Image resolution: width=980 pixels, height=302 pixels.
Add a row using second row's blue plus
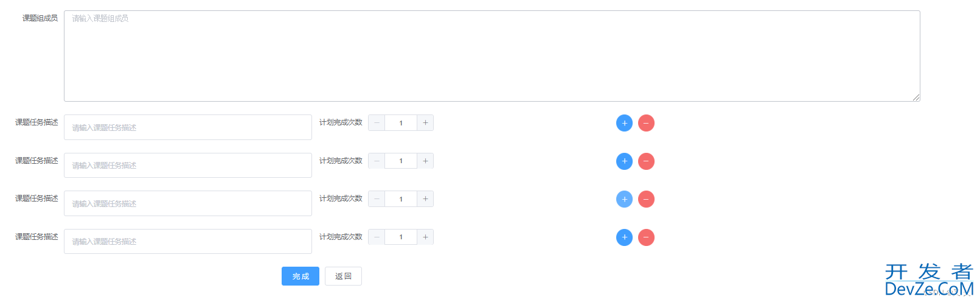click(624, 161)
